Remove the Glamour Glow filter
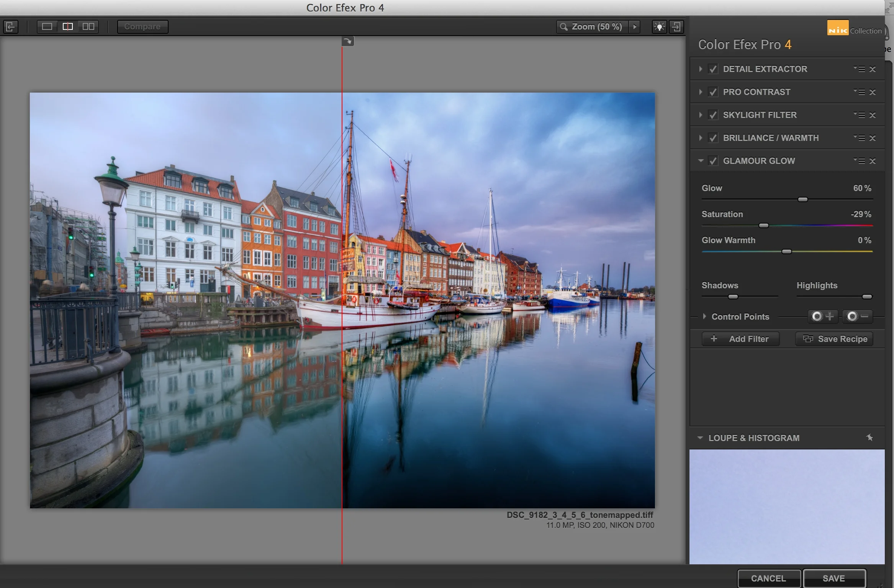894x588 pixels. click(x=873, y=161)
